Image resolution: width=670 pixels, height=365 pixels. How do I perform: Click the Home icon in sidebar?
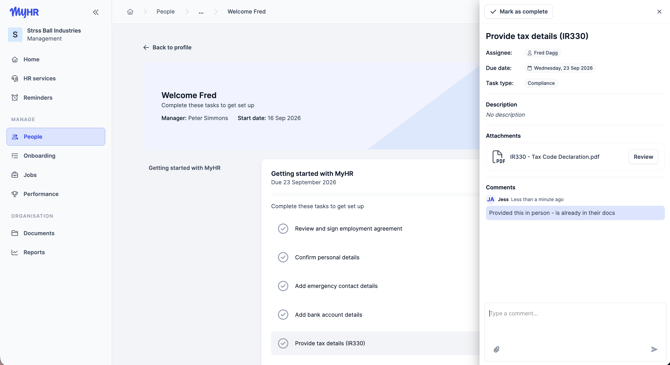(x=15, y=59)
